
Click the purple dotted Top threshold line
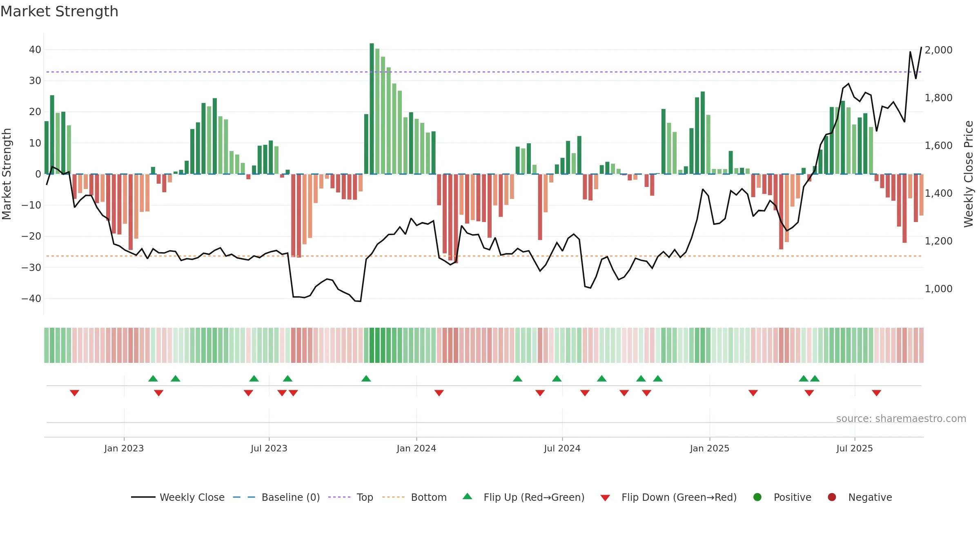[484, 72]
